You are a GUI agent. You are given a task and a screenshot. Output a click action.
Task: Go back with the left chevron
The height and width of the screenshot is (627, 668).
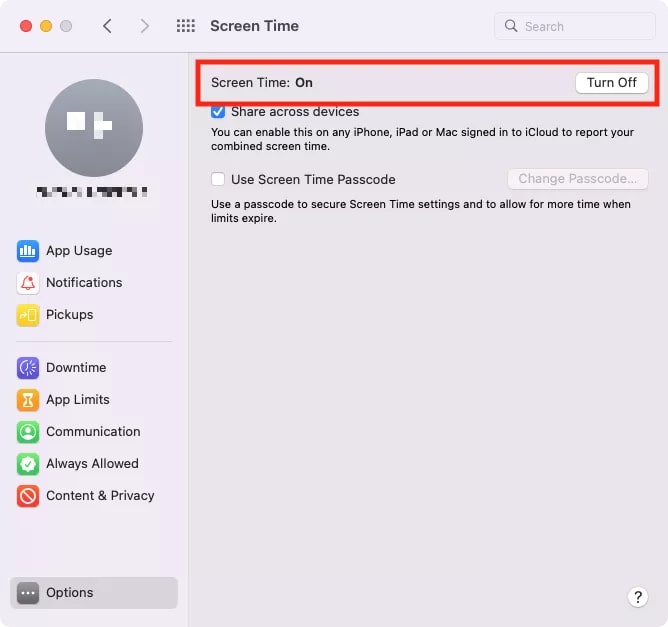point(108,26)
